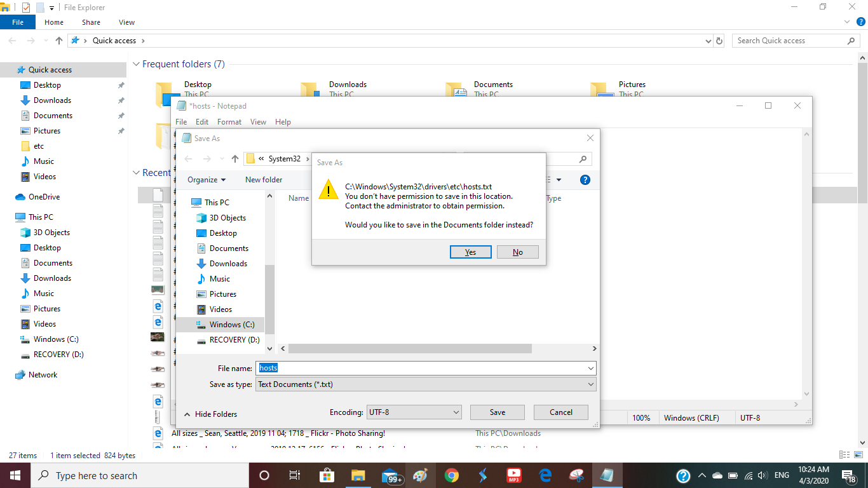Open Mail app from the taskbar

point(391,475)
